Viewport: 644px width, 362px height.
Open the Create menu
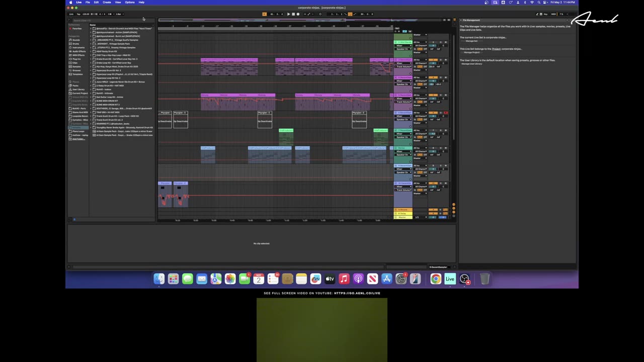(107, 2)
